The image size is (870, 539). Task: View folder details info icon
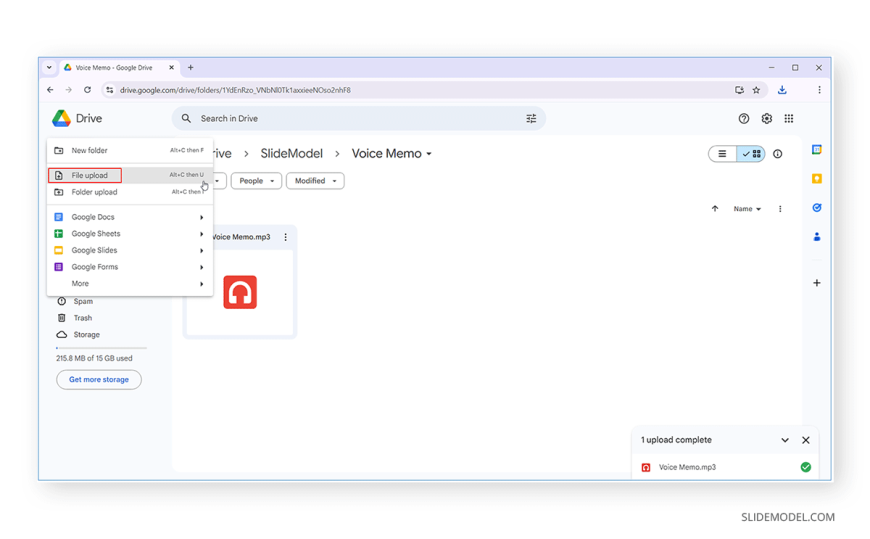coord(777,154)
